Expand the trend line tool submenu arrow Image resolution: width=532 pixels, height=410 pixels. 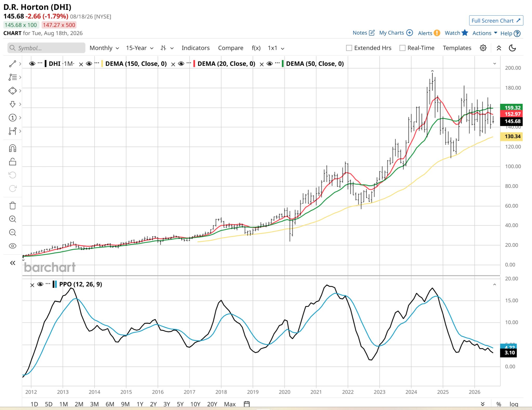[20, 64]
